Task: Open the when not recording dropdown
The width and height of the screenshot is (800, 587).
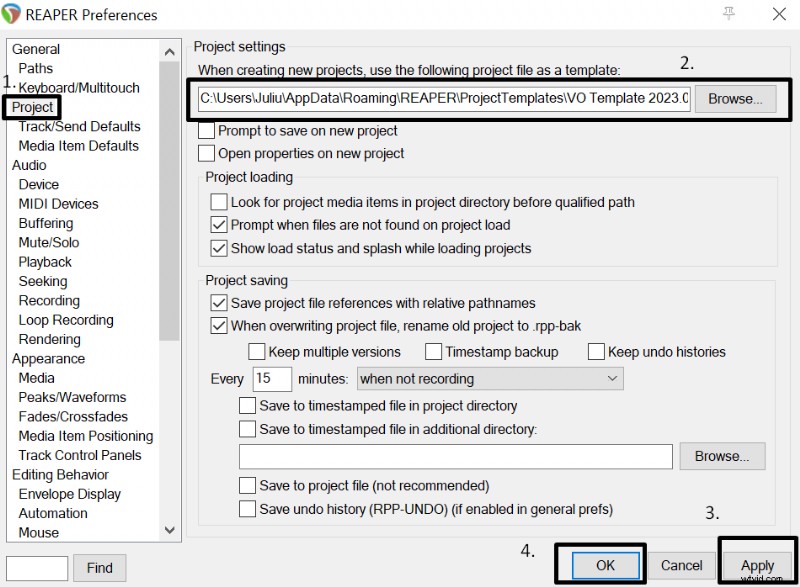Action: click(x=490, y=378)
